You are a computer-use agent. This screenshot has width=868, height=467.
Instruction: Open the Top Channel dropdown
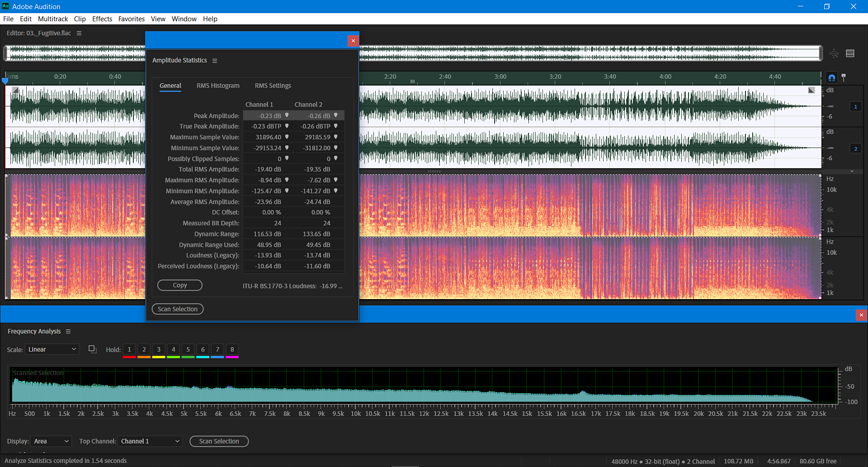pyautogui.click(x=150, y=441)
